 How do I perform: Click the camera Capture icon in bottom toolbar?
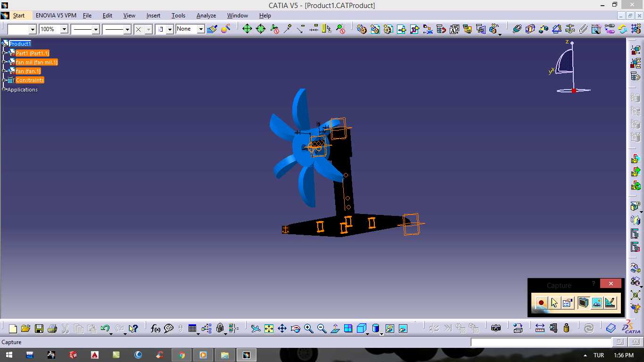coord(495,329)
